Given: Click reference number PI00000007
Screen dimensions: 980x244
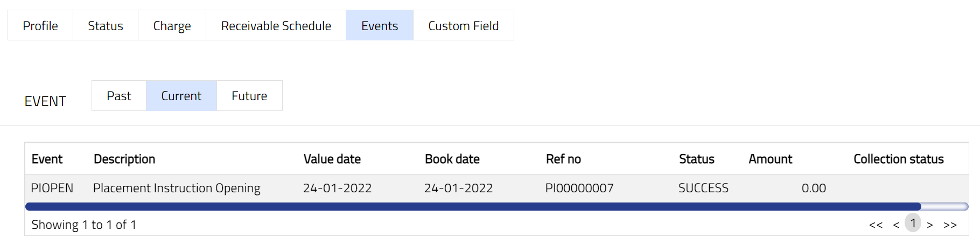Looking at the screenshot, I should click(579, 188).
